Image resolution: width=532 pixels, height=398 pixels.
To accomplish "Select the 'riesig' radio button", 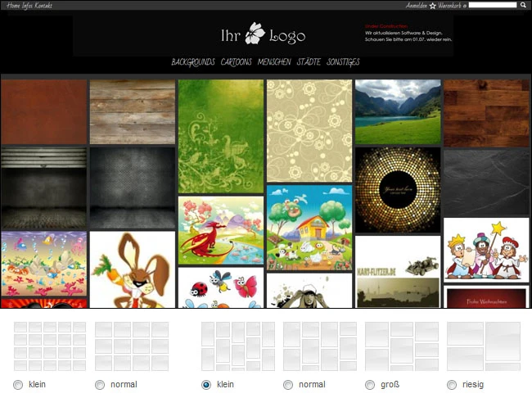I will 452,385.
